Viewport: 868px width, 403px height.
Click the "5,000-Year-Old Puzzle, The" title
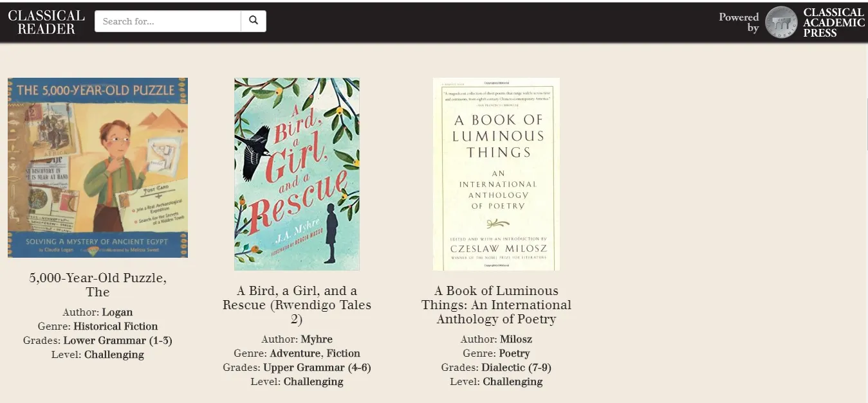click(x=98, y=285)
